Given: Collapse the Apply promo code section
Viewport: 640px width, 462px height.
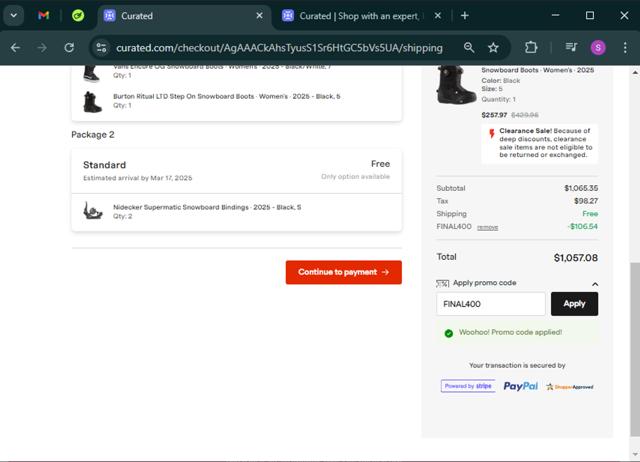Looking at the screenshot, I should (x=595, y=284).
